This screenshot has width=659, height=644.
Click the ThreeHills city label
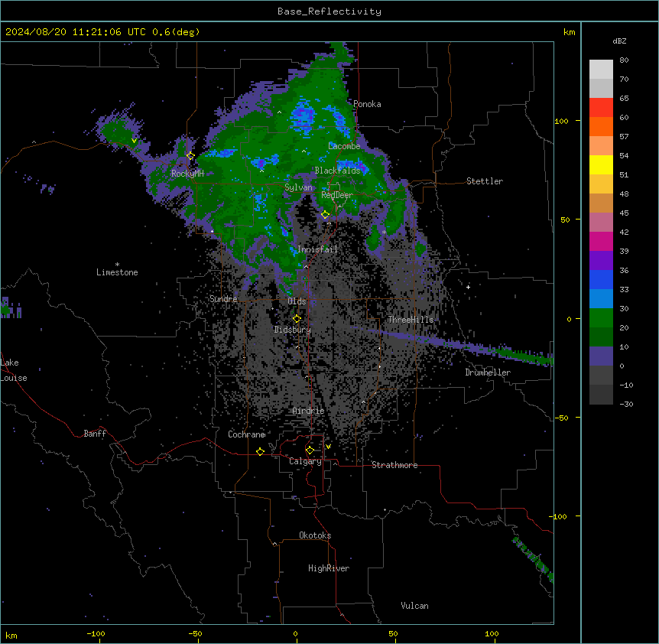pos(411,320)
